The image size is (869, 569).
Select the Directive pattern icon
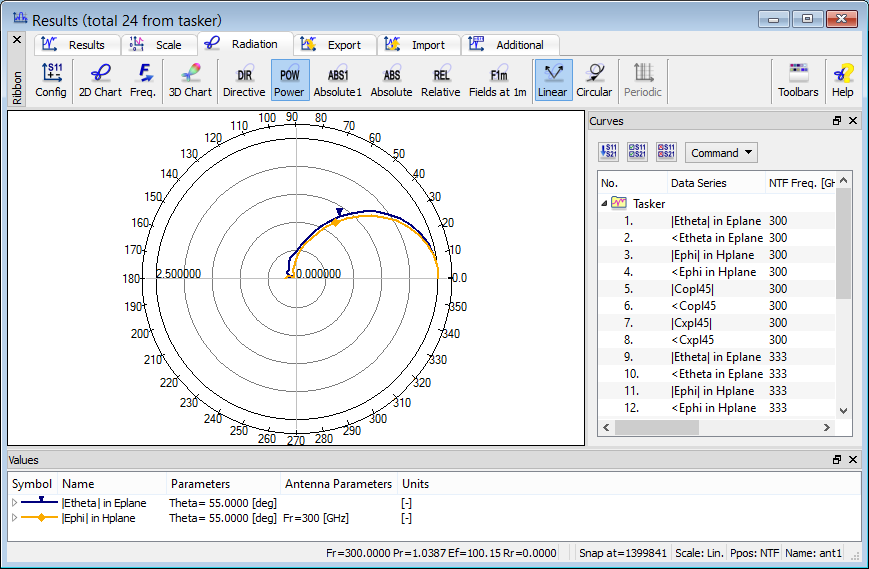244,80
